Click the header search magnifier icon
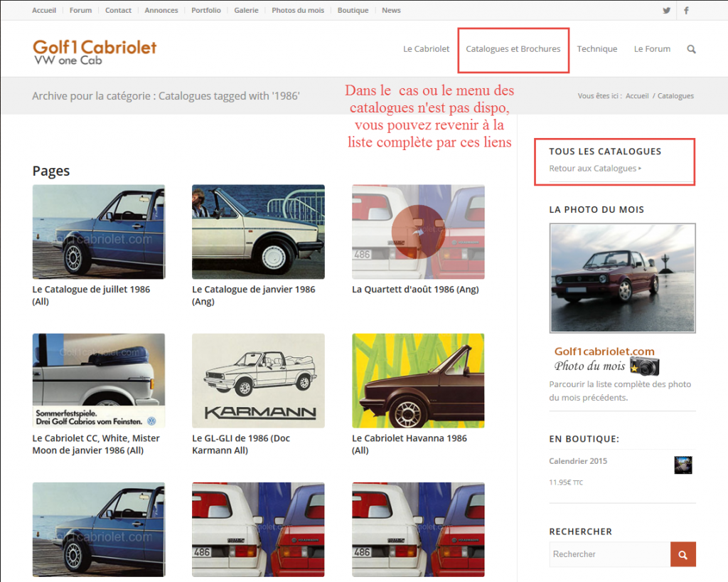Screen dimensions: 728x582 [x=691, y=49]
